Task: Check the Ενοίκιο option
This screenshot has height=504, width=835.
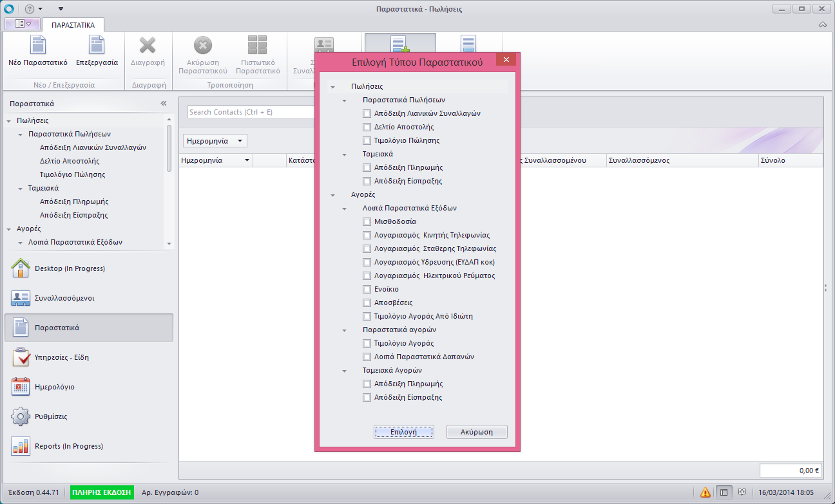Action: 367,289
